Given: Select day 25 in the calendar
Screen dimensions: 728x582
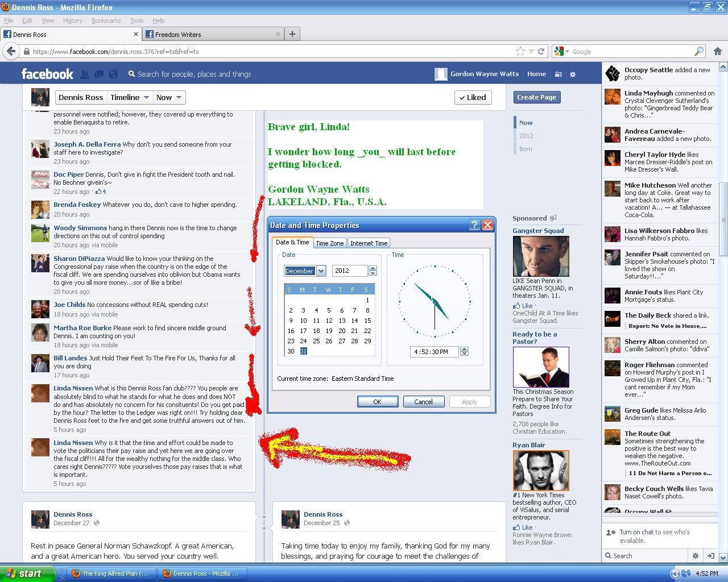Looking at the screenshot, I should tap(316, 341).
